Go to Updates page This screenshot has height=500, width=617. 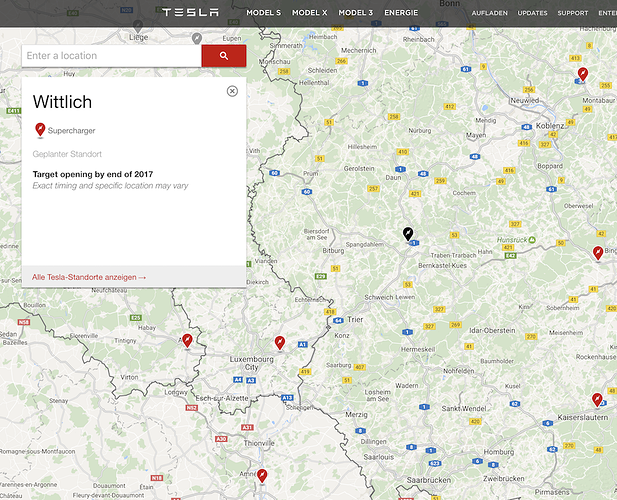point(532,13)
